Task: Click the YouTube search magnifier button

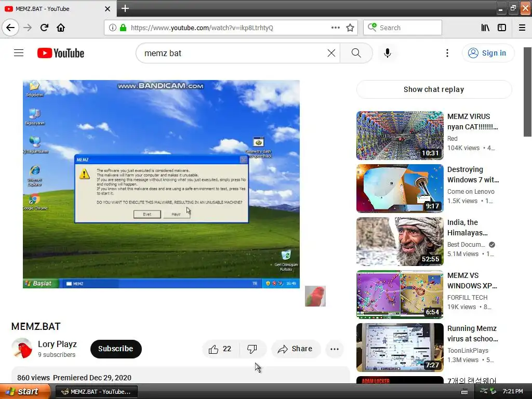Action: click(x=356, y=53)
